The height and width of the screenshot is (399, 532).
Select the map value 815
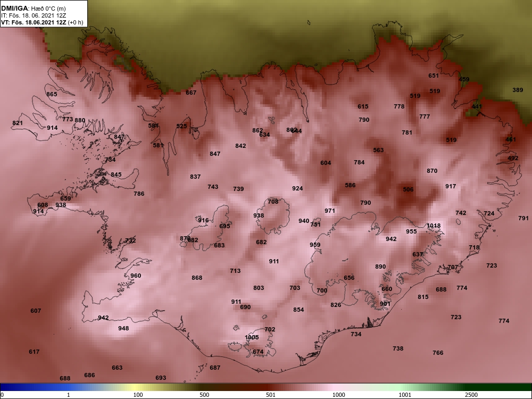pos(423,296)
